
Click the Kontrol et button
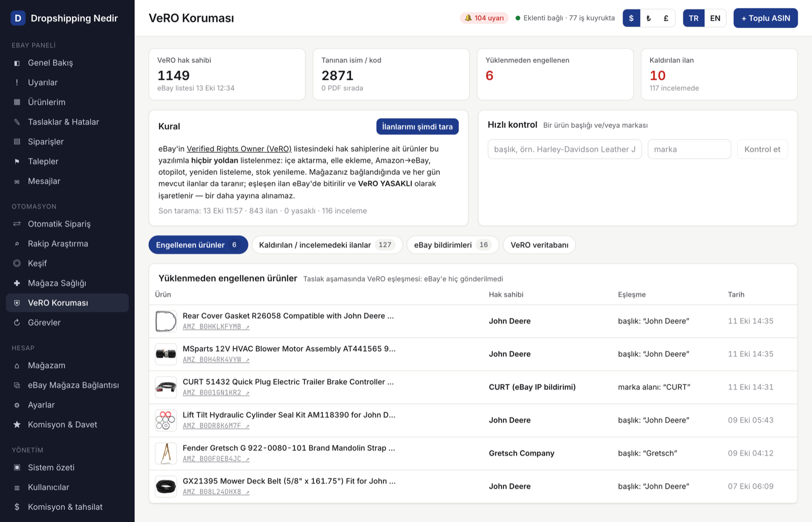coord(762,149)
